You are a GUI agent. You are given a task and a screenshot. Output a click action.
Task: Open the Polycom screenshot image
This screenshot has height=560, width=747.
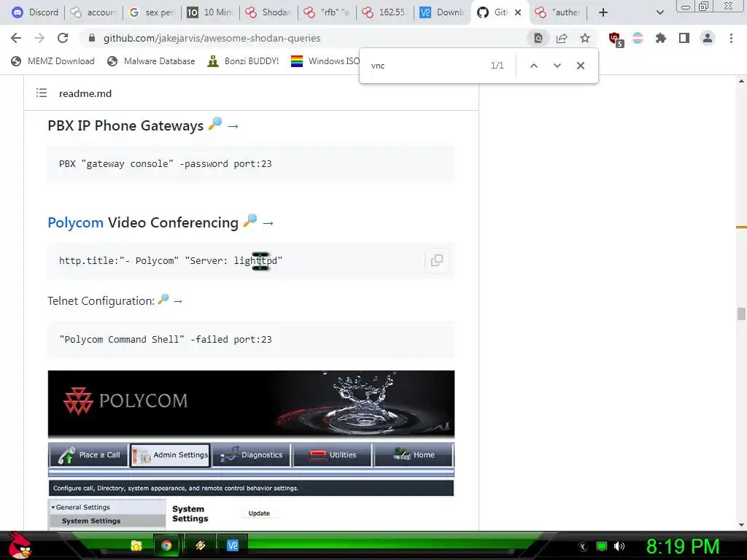(x=251, y=449)
